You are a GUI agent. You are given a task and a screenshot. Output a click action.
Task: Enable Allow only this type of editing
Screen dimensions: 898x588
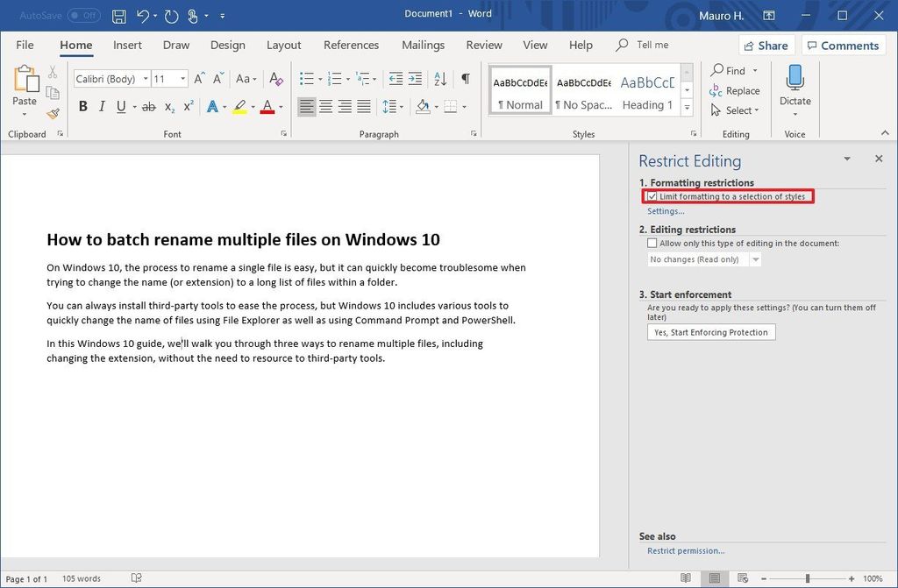click(x=652, y=243)
